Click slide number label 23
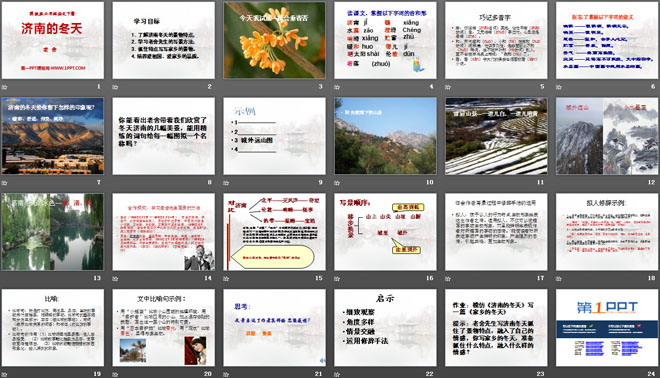Screen dimensions: 660x378 540,373
